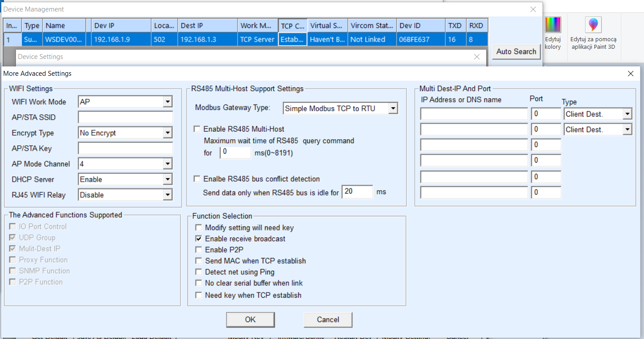The width and height of the screenshot is (644, 339).
Task: Open the DHCP Server dropdown
Action: coord(168,179)
